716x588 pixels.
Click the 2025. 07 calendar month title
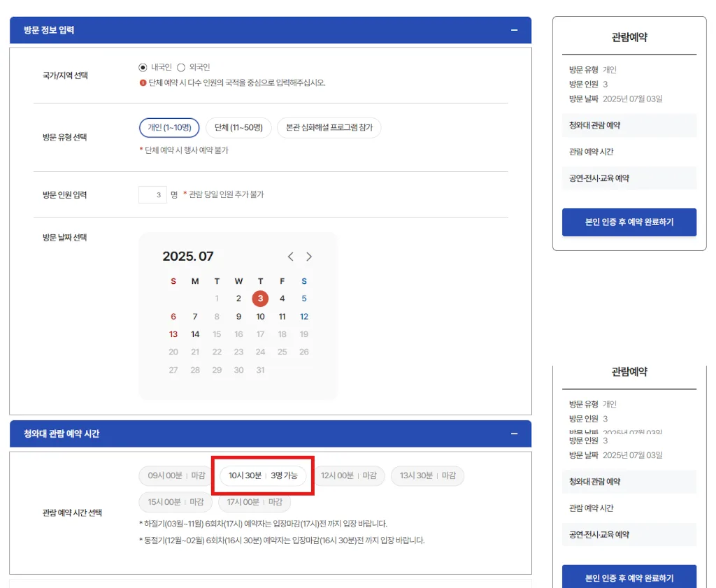click(188, 256)
